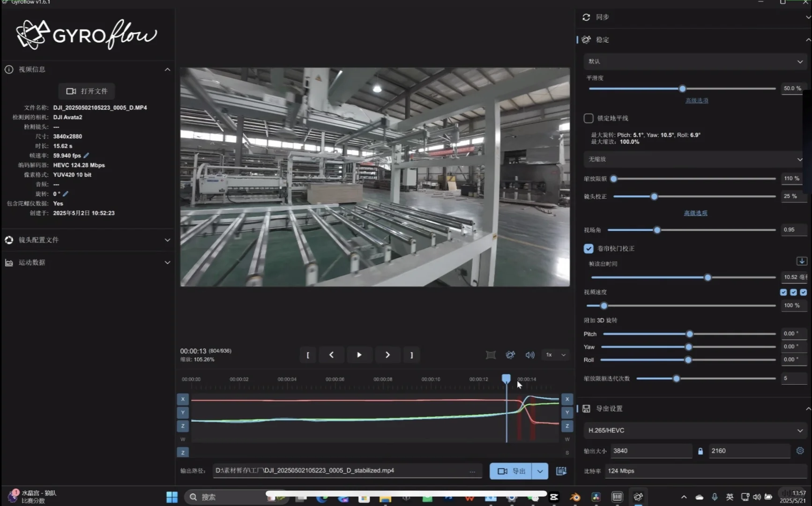The image size is (812, 506).
Task: Click the open file button
Action: click(x=87, y=91)
